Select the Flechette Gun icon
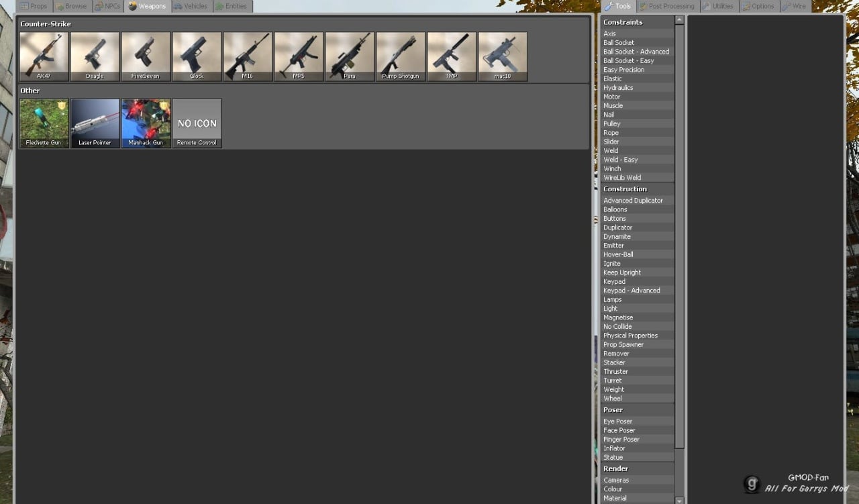The height and width of the screenshot is (504, 859). coord(44,123)
